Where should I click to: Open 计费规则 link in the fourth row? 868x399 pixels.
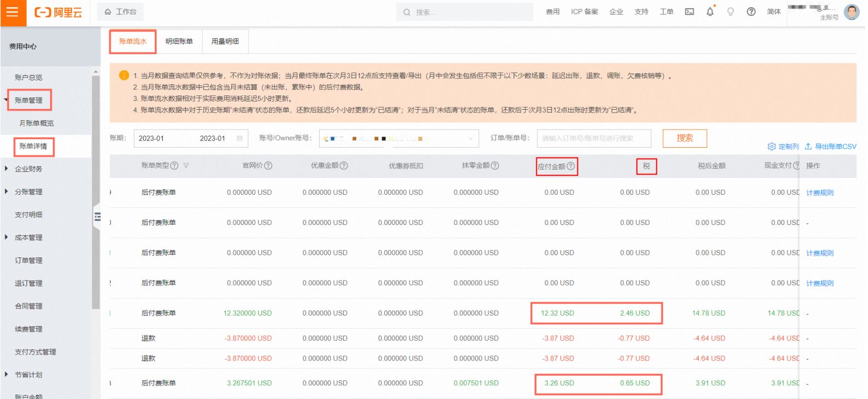(820, 283)
